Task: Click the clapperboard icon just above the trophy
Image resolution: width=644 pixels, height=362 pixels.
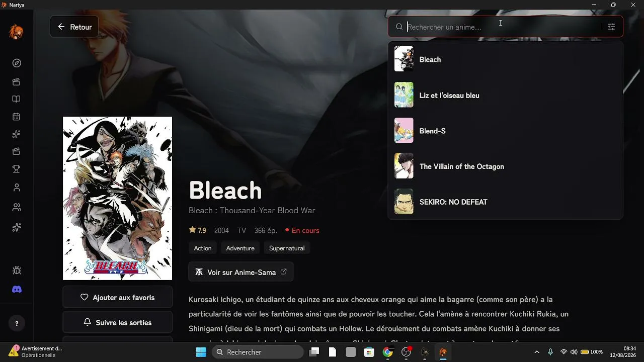Action: [x=17, y=151]
